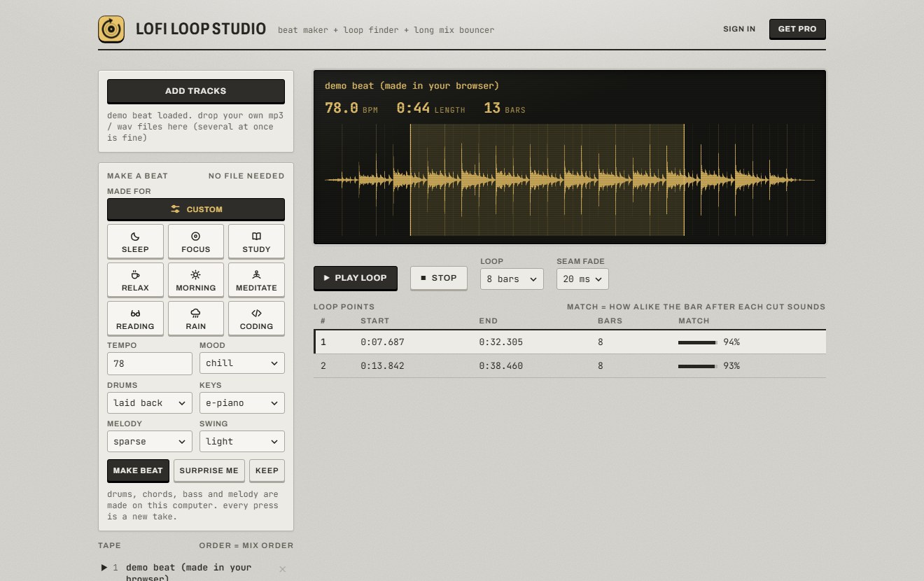Start playback with Play Loop
This screenshot has height=581, width=924.
click(355, 278)
